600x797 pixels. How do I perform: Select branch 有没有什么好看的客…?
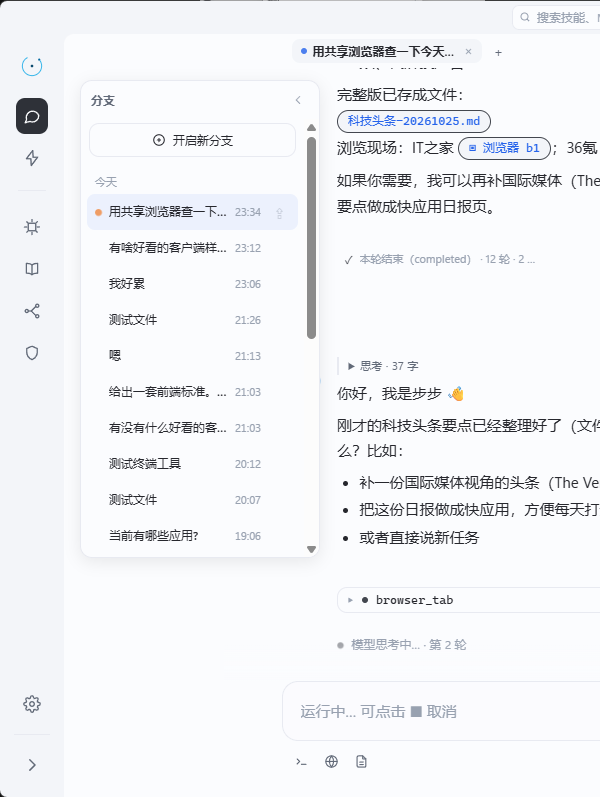coord(192,428)
